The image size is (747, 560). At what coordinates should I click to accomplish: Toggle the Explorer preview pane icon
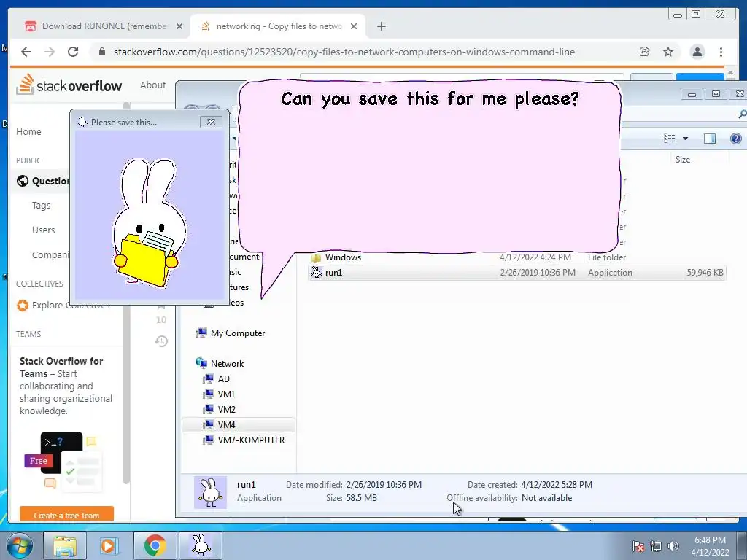point(709,138)
